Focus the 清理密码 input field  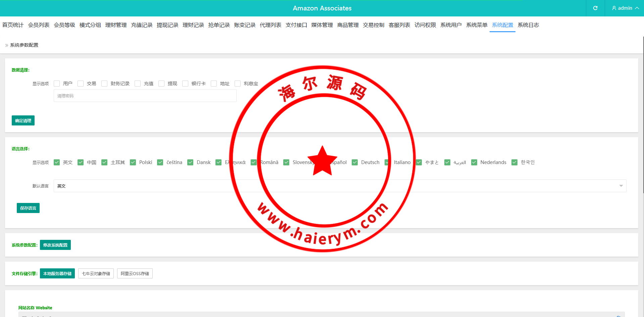(145, 96)
